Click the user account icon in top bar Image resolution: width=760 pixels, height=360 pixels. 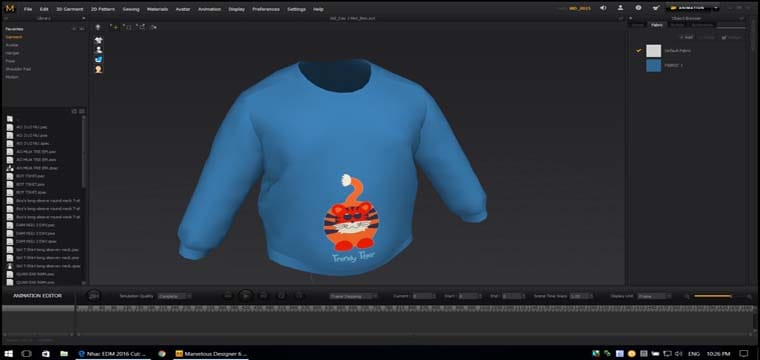pyautogui.click(x=620, y=8)
